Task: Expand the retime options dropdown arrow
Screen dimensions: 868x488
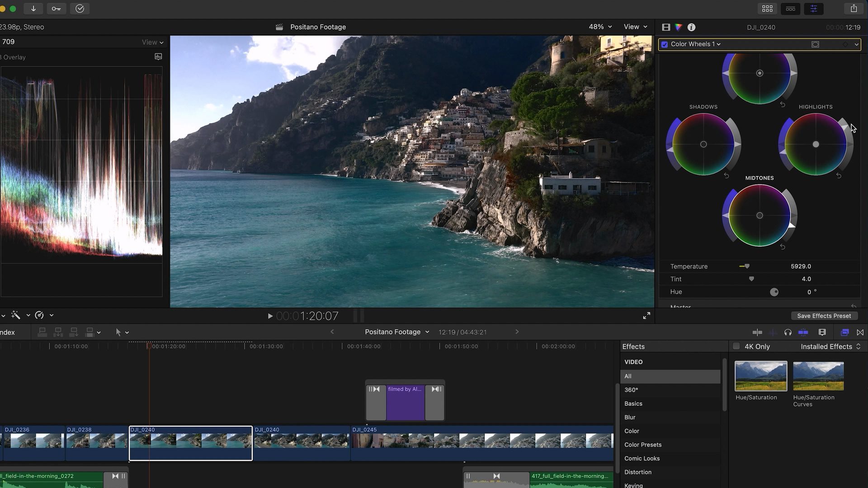Action: click(x=52, y=315)
